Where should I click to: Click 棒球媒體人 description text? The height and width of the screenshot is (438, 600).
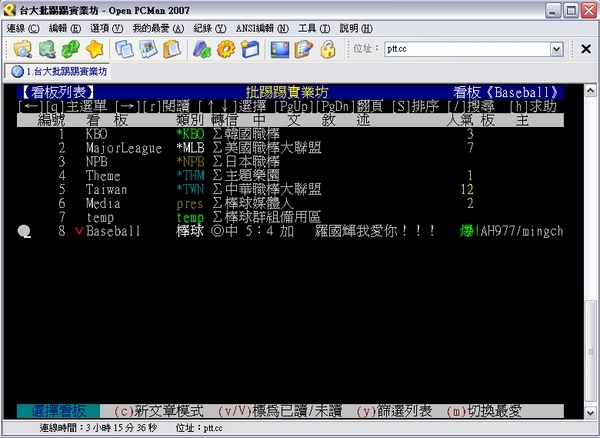[259, 203]
